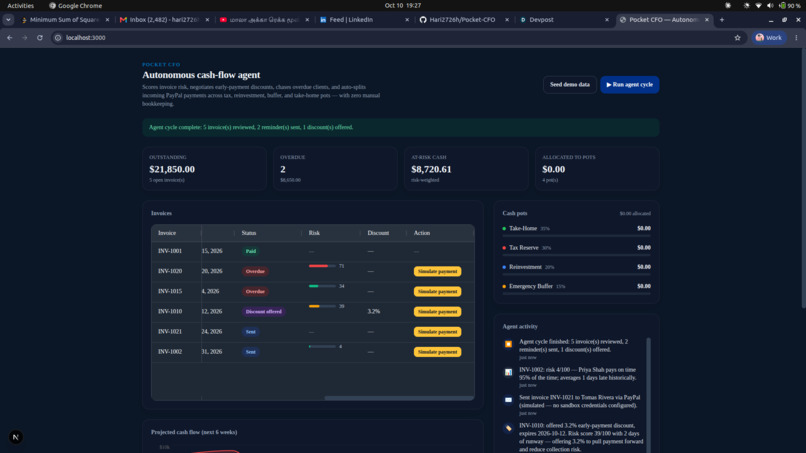Viewport: 806px width, 453px height.
Task: Open the tab search dropdown arrow
Action: (8, 20)
